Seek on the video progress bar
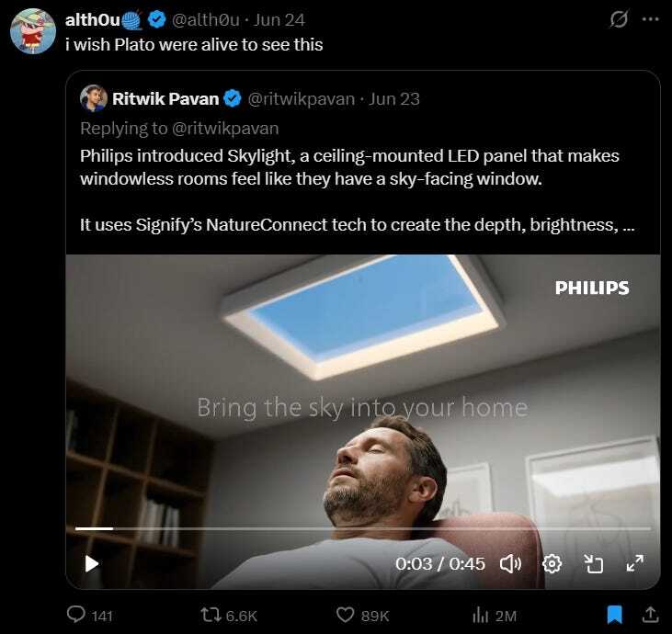Image resolution: width=672 pixels, height=634 pixels. (362, 528)
